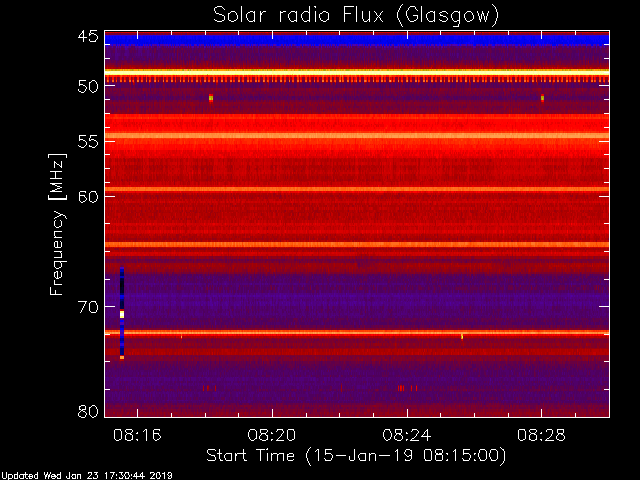640x480 pixels.
Task: Click the 60 frequency tick label
Action: coord(88,197)
